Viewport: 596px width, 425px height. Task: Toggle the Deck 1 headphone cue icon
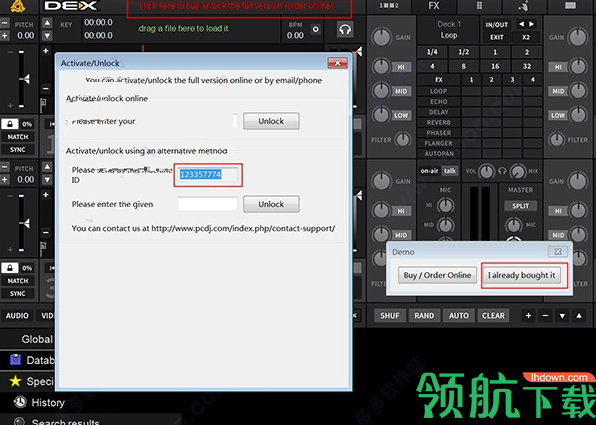(345, 29)
